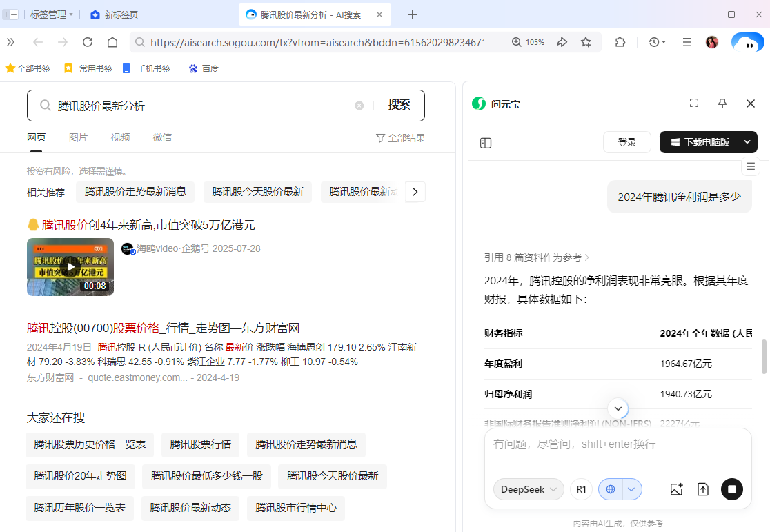770x532 pixels.
Task: Toggle the globe web search mode
Action: 611,489
